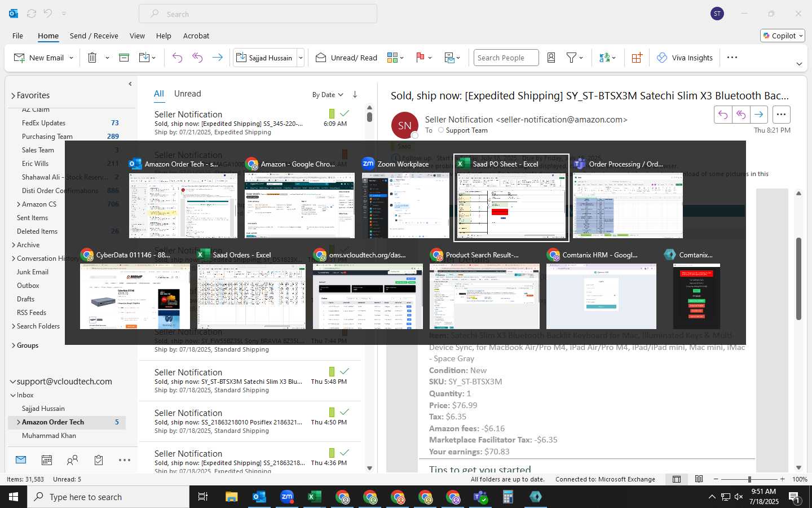The height and width of the screenshot is (508, 812).
Task: Open the Address Book icon
Action: click(551, 58)
